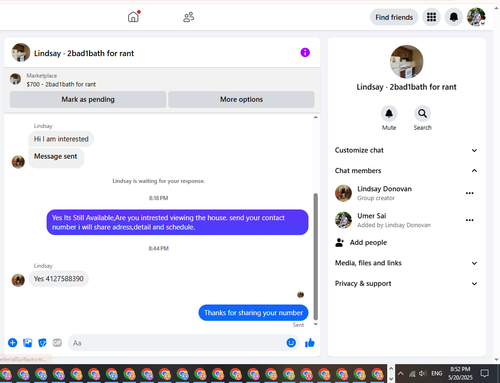
Task: Click chat scrollbar up arrow
Action: coord(315,117)
